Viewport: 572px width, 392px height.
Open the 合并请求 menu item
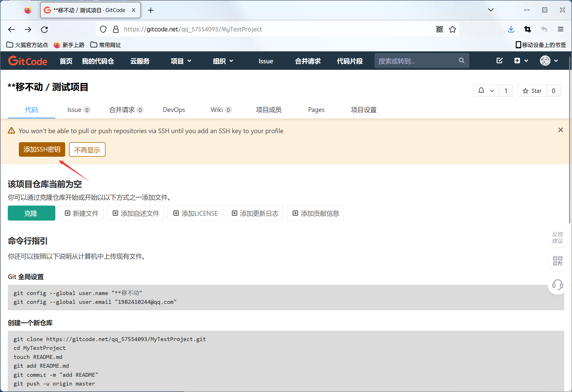(x=308, y=61)
